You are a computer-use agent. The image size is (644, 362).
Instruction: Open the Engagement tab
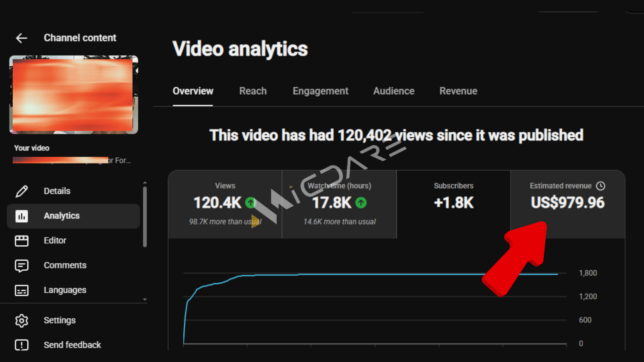tap(320, 91)
